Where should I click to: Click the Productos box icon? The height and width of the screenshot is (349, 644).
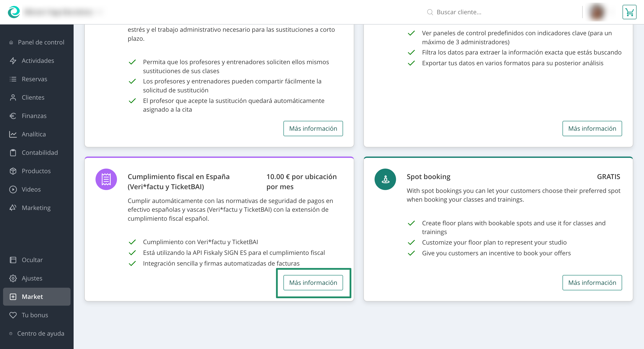coord(13,171)
